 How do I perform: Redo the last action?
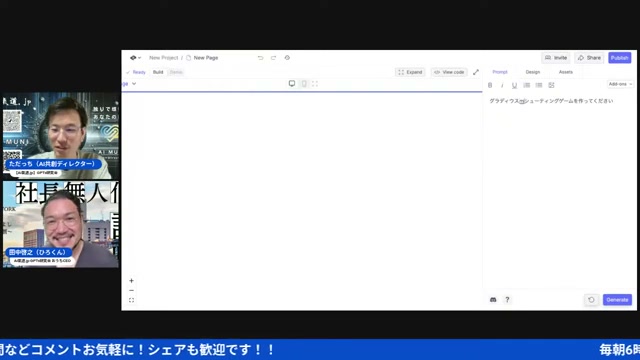273,58
